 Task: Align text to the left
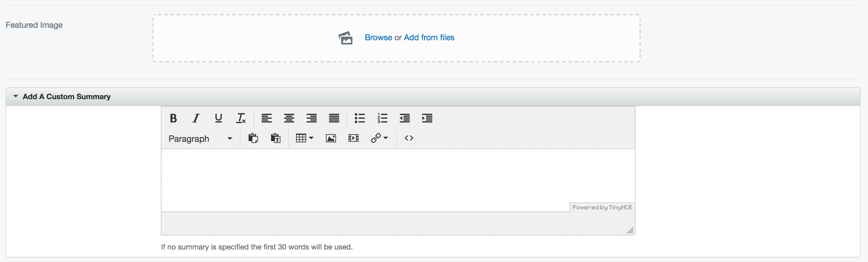[x=267, y=118]
